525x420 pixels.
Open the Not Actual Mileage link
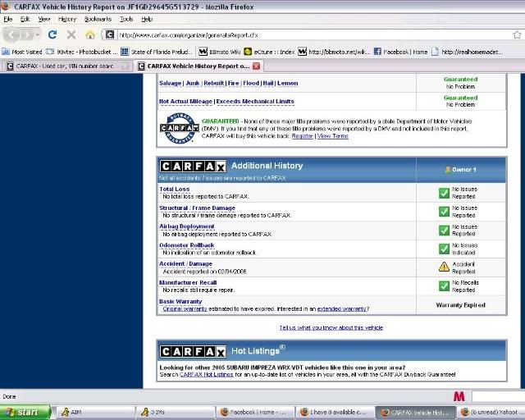tap(186, 102)
